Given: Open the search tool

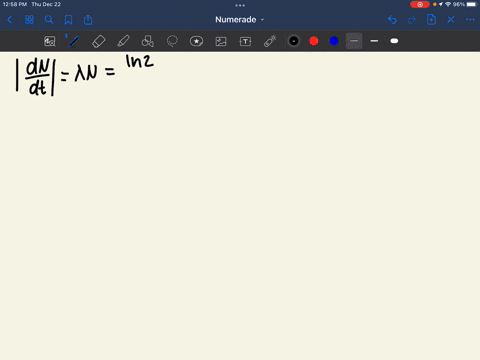Looking at the screenshot, I should (49, 20).
